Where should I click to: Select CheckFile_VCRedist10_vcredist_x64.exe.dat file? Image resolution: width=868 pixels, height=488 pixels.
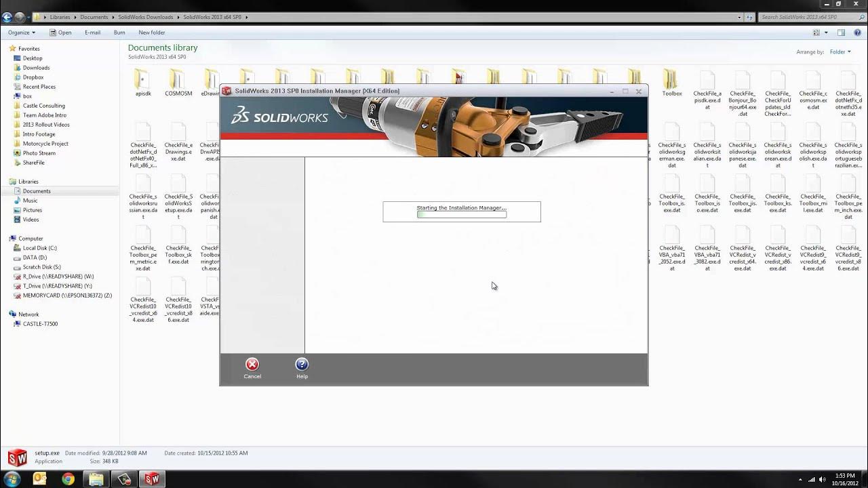pyautogui.click(x=143, y=299)
